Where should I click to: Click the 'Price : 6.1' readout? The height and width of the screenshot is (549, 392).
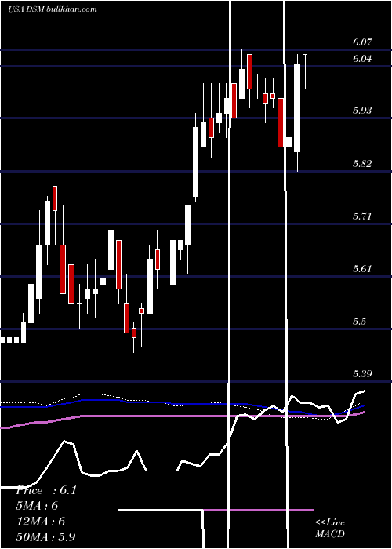(x=46, y=490)
